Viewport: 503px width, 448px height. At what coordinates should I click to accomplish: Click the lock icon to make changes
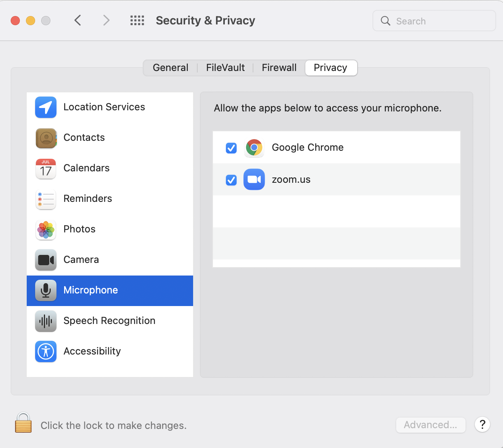click(23, 423)
